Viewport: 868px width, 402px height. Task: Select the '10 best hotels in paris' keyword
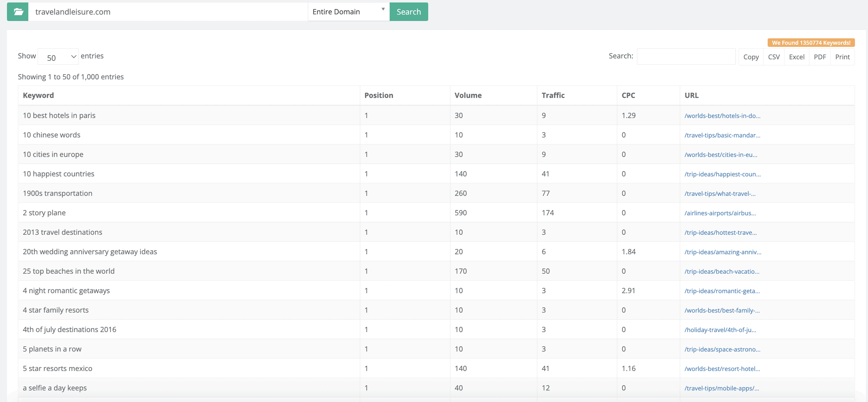pyautogui.click(x=59, y=115)
